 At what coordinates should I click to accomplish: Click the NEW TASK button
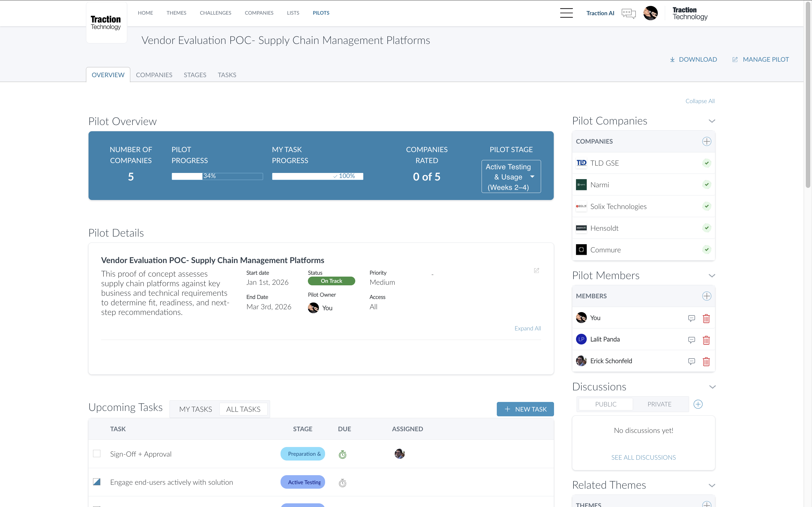(525, 409)
